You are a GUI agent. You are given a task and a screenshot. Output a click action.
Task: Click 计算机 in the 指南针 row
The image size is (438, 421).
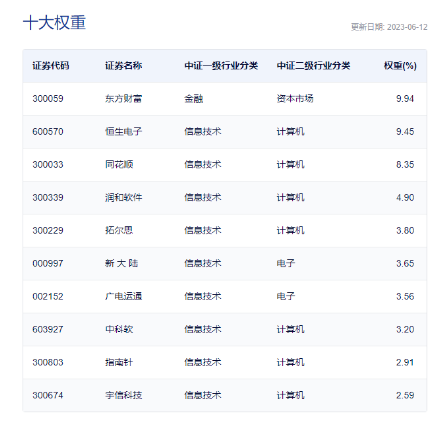(291, 363)
